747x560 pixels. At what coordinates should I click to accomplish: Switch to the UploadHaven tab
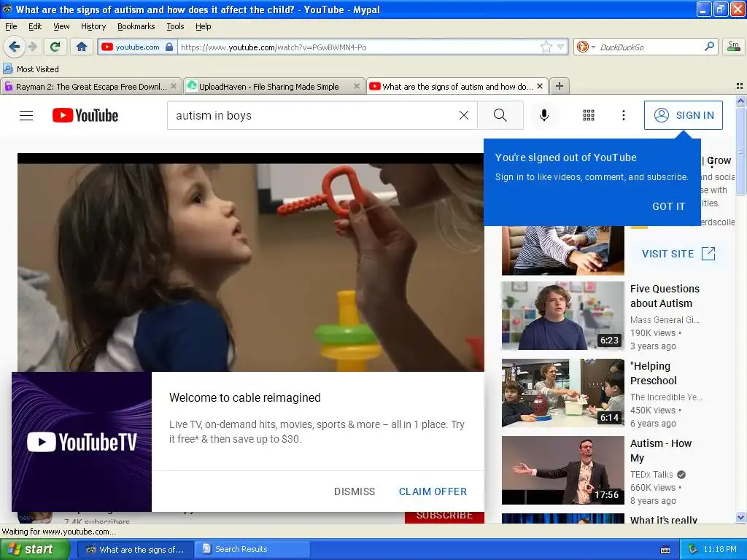pyautogui.click(x=268, y=87)
